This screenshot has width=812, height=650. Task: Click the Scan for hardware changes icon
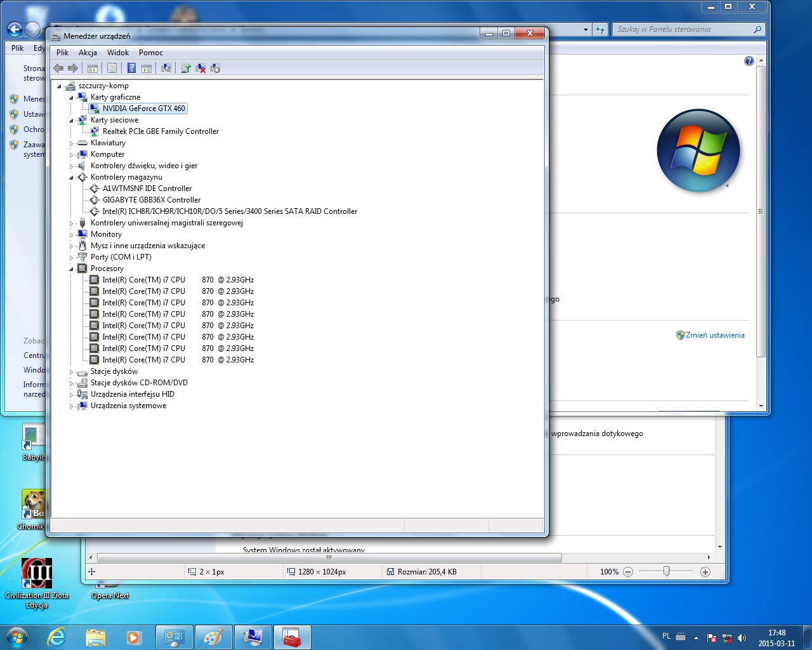coord(166,68)
